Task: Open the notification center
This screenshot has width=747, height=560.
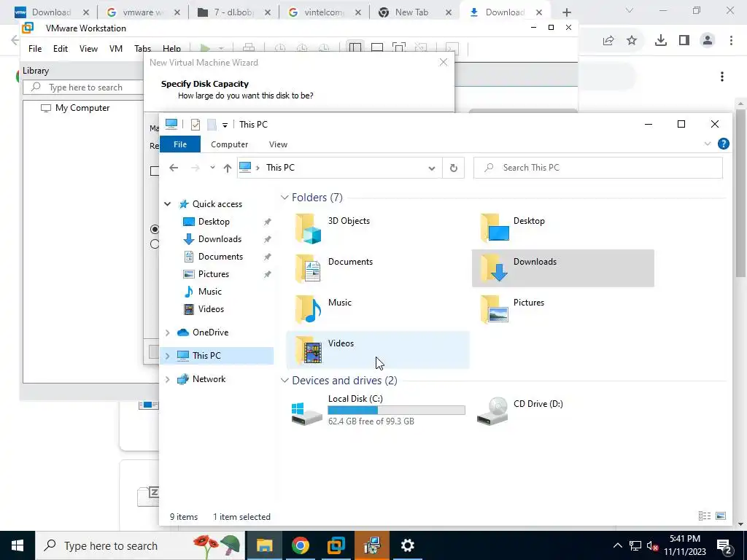Action: tap(724, 545)
